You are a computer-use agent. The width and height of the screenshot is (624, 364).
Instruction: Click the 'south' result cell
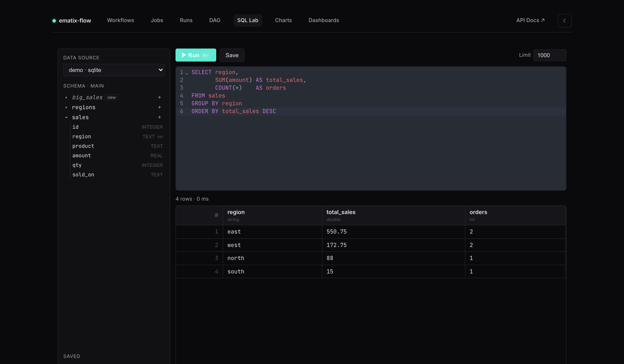point(272,272)
